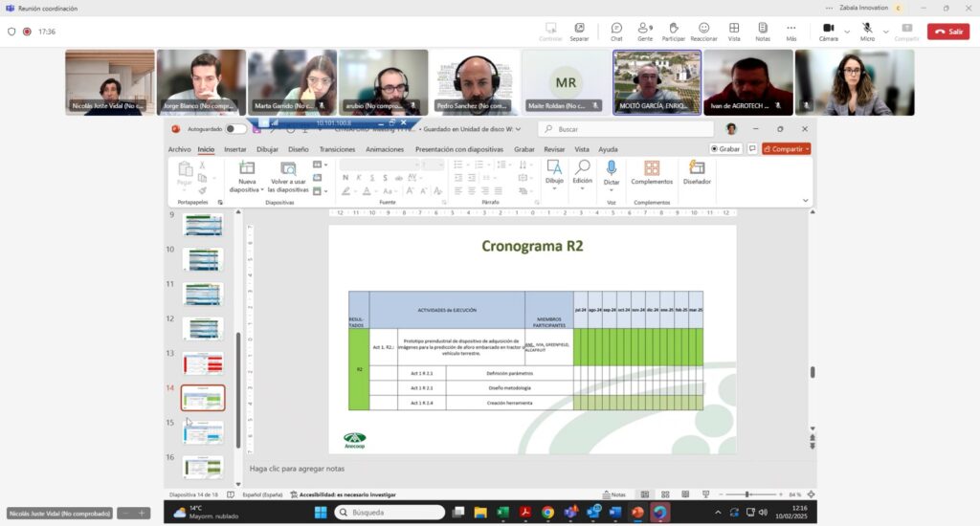This screenshot has width=980, height=526.
Task: Open the Windows Start menu
Action: pyautogui.click(x=321, y=513)
